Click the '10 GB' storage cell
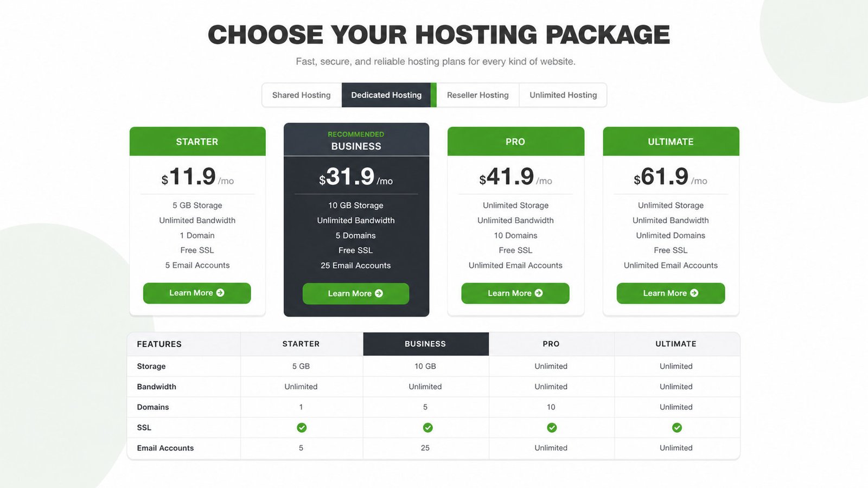Viewport: 868px width, 488px height. click(425, 367)
